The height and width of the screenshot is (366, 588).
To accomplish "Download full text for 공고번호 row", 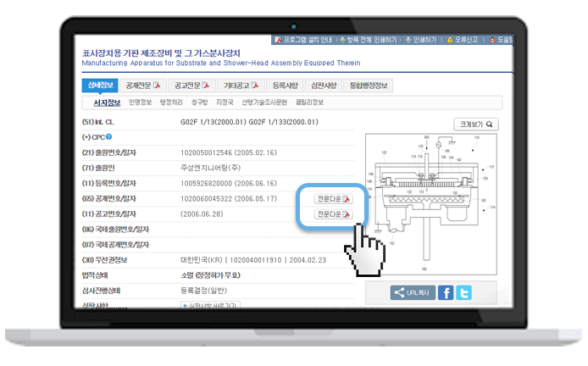I will tap(333, 214).
